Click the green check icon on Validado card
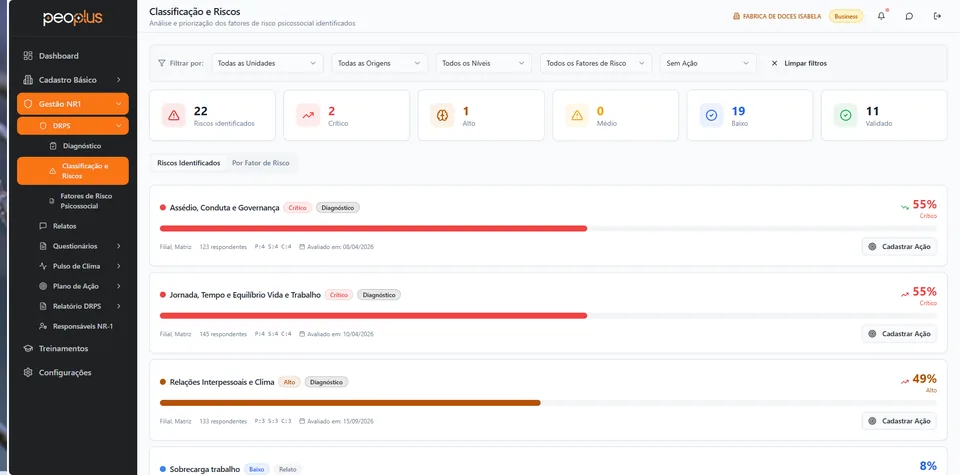The image size is (960, 475). [x=846, y=115]
